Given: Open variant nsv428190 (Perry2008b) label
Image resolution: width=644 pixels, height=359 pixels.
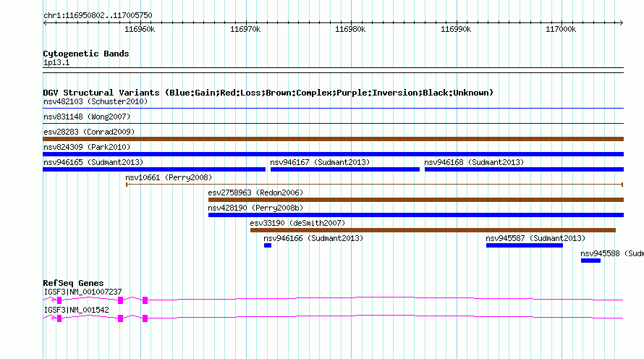Looking at the screenshot, I should (255, 208).
